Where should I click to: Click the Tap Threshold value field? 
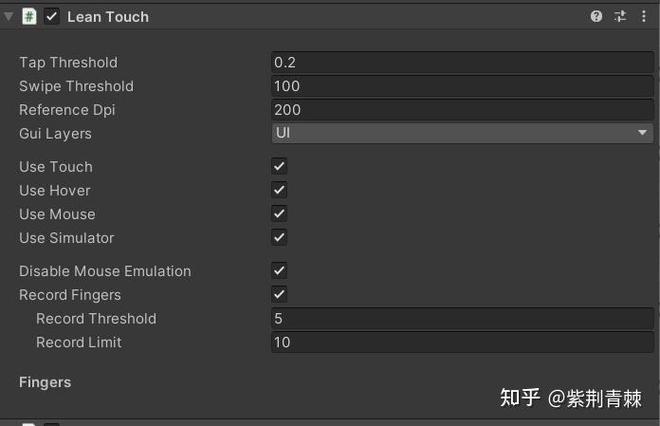462,62
